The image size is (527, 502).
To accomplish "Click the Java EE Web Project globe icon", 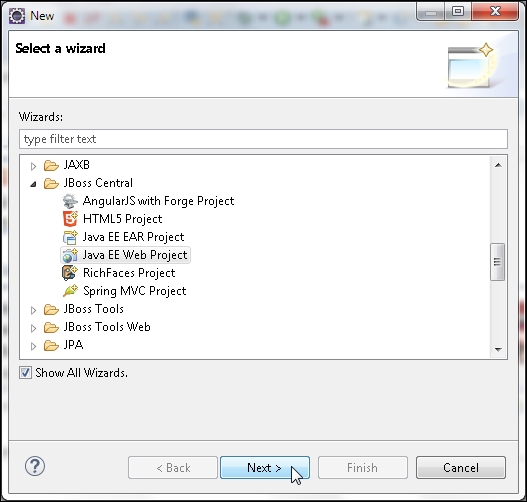I will tap(70, 255).
